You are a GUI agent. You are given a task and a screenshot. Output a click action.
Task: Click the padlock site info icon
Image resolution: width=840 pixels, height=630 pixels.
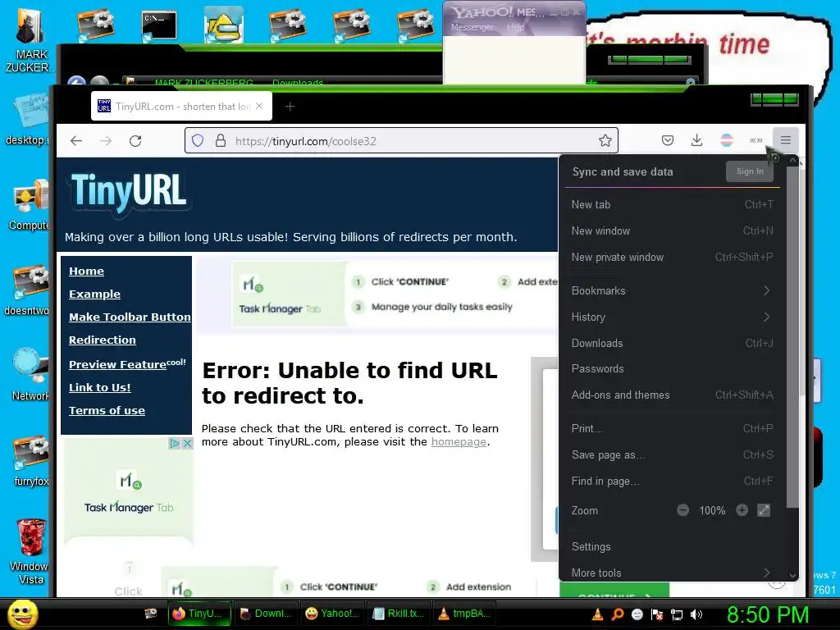point(220,141)
